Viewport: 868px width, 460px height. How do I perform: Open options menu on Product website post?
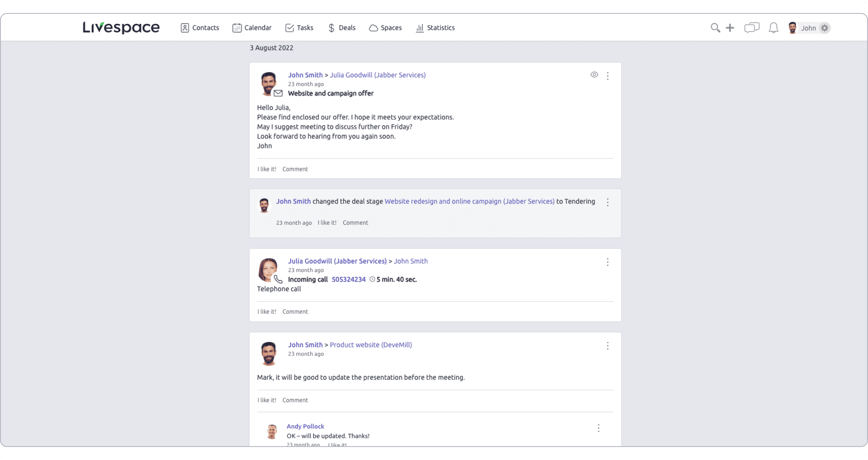pos(608,346)
